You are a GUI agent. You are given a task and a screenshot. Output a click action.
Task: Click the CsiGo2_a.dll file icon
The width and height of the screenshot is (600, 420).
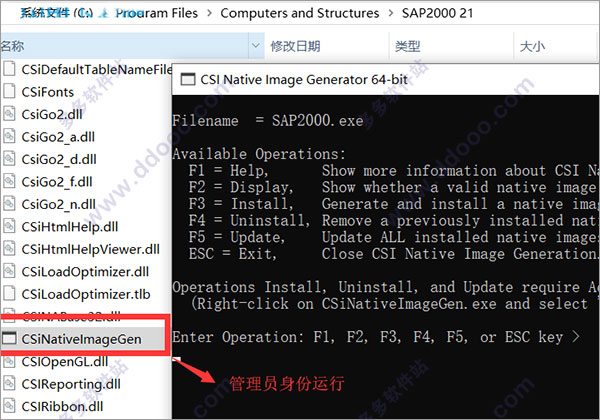pyautogui.click(x=9, y=137)
